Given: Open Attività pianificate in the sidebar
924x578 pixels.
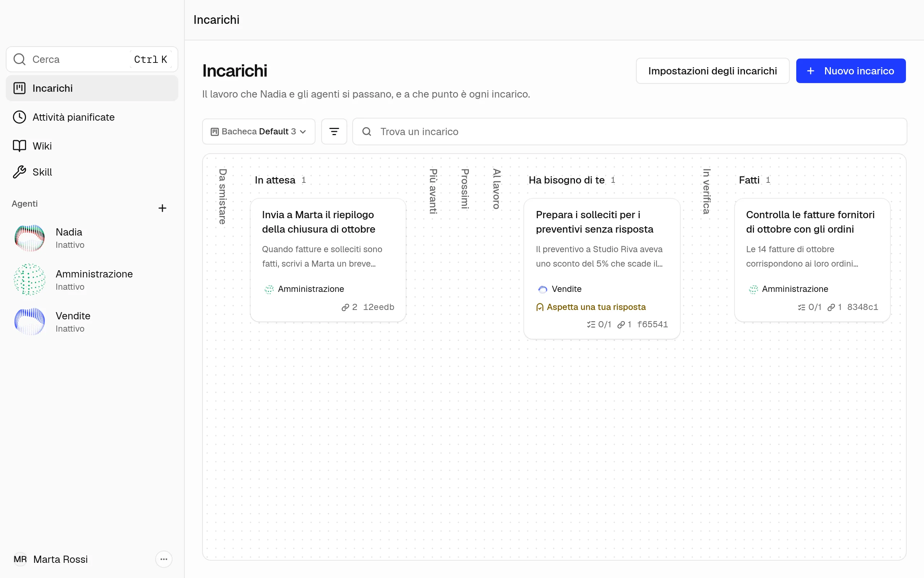Looking at the screenshot, I should 92,117.
